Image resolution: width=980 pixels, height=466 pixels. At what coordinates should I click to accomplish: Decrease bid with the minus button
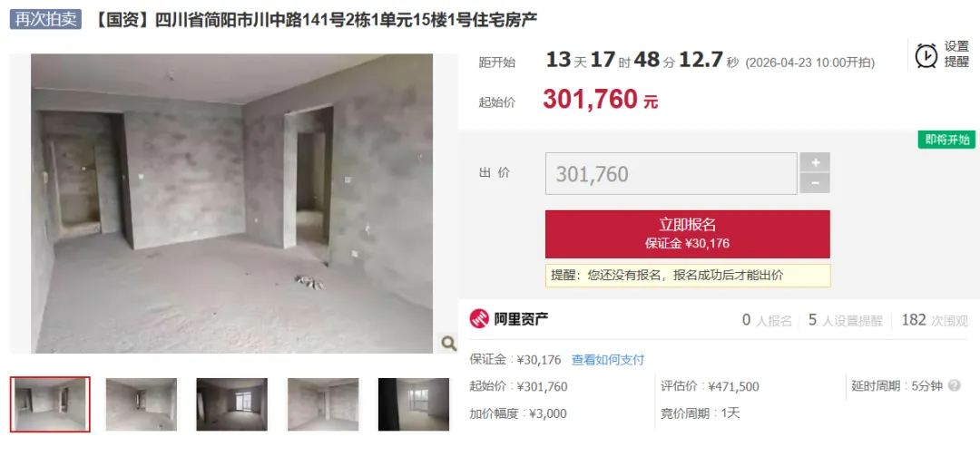(x=815, y=183)
